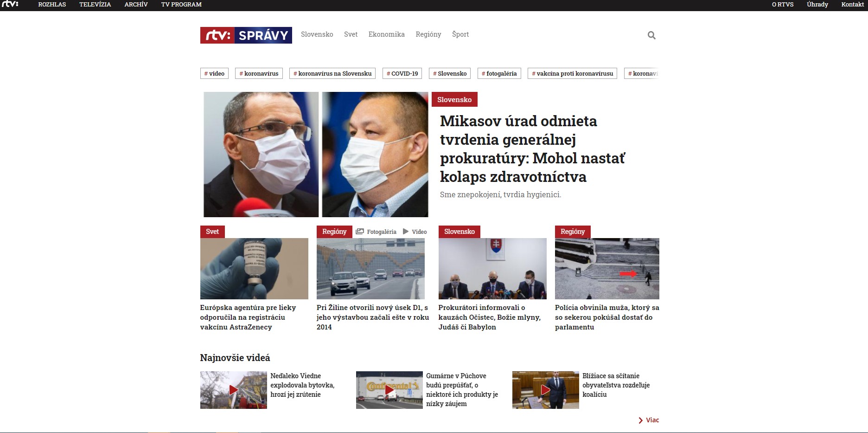Click the RTV Správy logo
Viewport: 868px width, 433px height.
(x=246, y=35)
